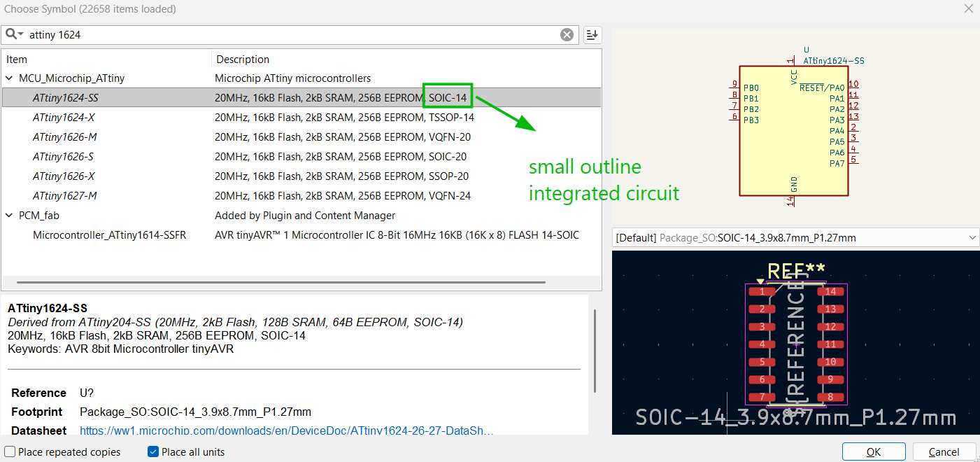
Task: Select the ATtiny1626-X symbol
Action: (x=301, y=176)
